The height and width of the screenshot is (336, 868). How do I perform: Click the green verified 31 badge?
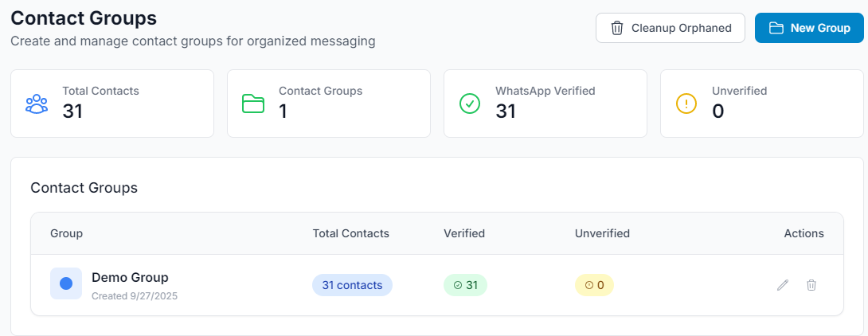pos(465,285)
